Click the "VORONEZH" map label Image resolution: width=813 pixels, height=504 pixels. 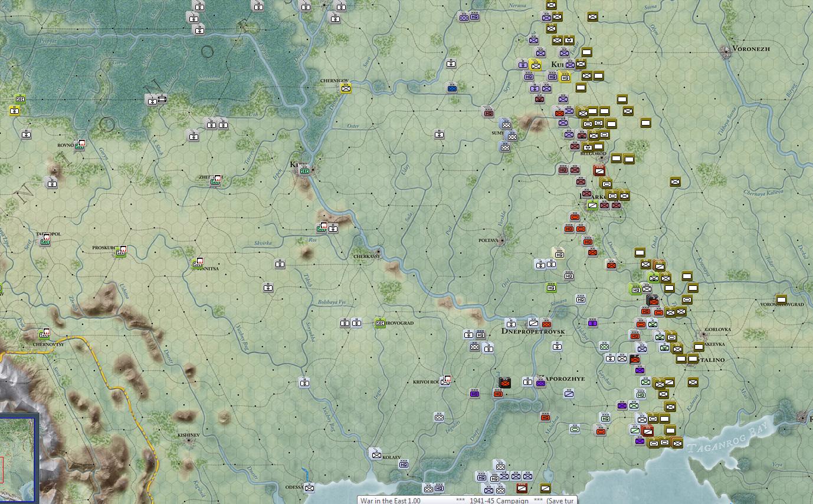[751, 49]
